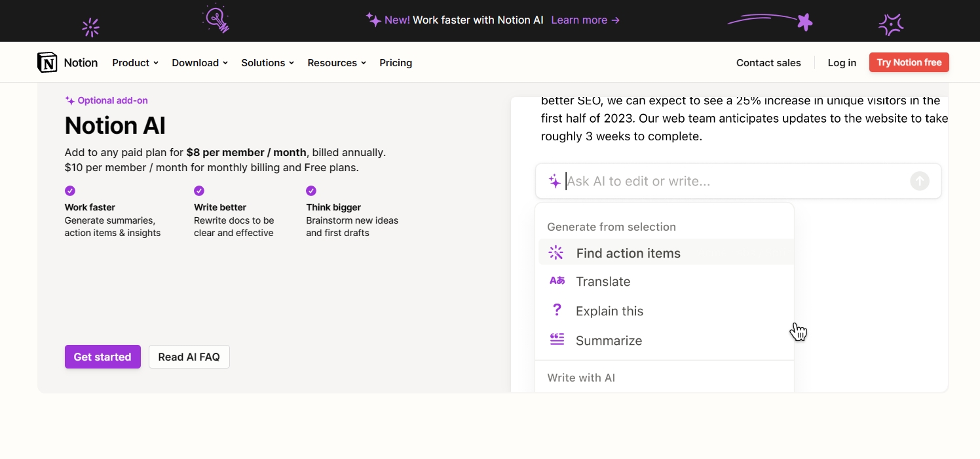The image size is (980, 459).
Task: Click the Explain this question mark icon
Action: coord(557,310)
